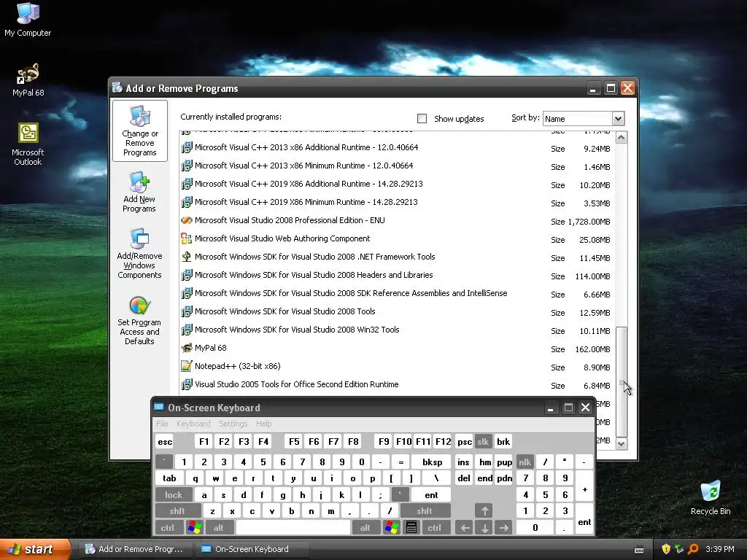Viewport: 747px width, 560px height.
Task: Click the Visual Studio Web Authoring Component icon
Action: pyautogui.click(x=187, y=238)
